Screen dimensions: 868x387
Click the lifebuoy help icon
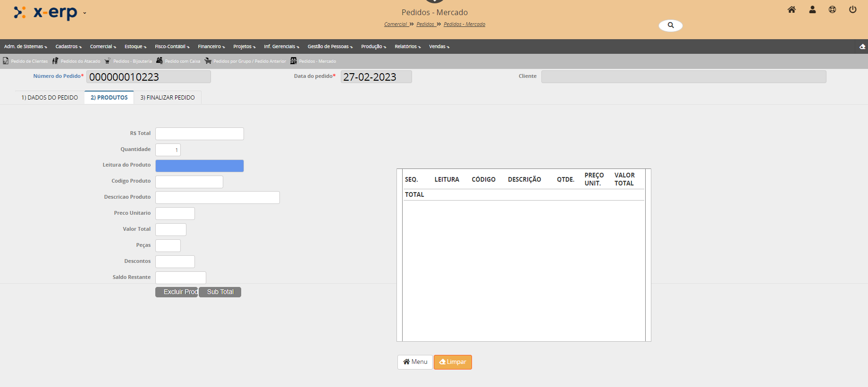point(832,9)
